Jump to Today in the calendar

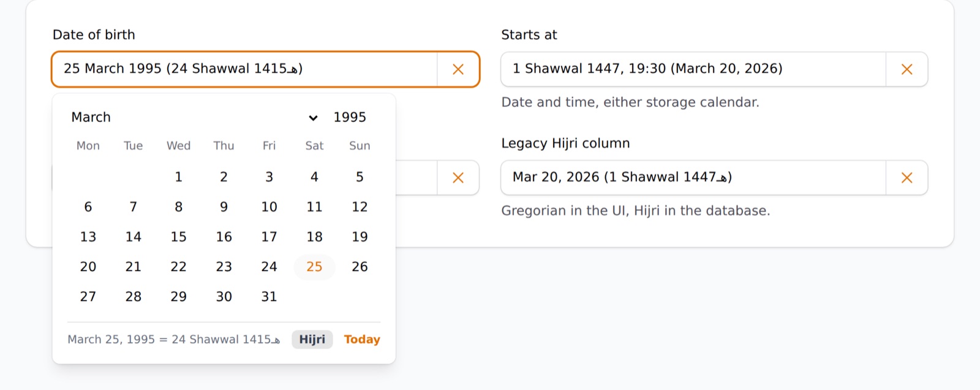pos(362,340)
